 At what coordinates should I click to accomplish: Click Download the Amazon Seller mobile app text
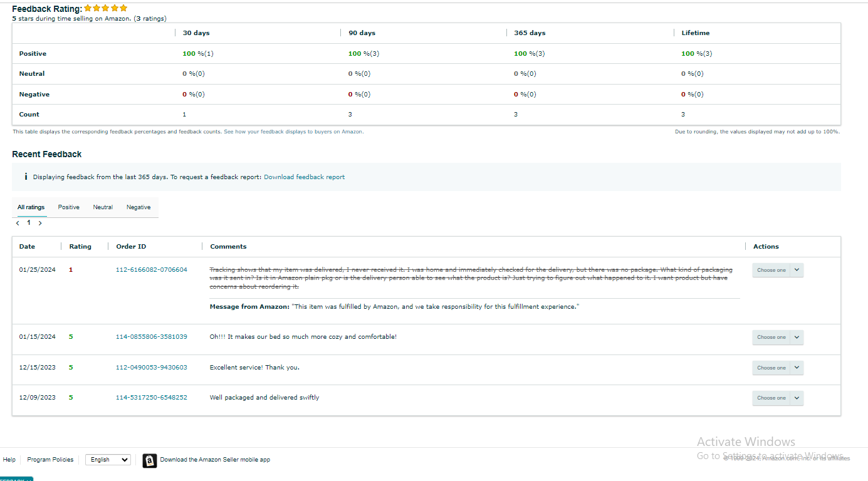pos(215,460)
